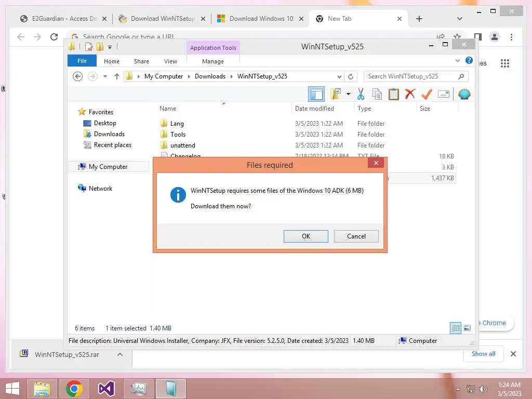Click the rename toolbar icon
The width and height of the screenshot is (532, 399).
click(x=444, y=94)
